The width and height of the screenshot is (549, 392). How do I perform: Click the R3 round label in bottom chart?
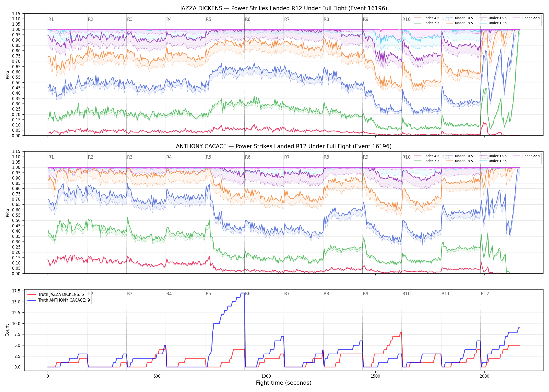(130, 294)
